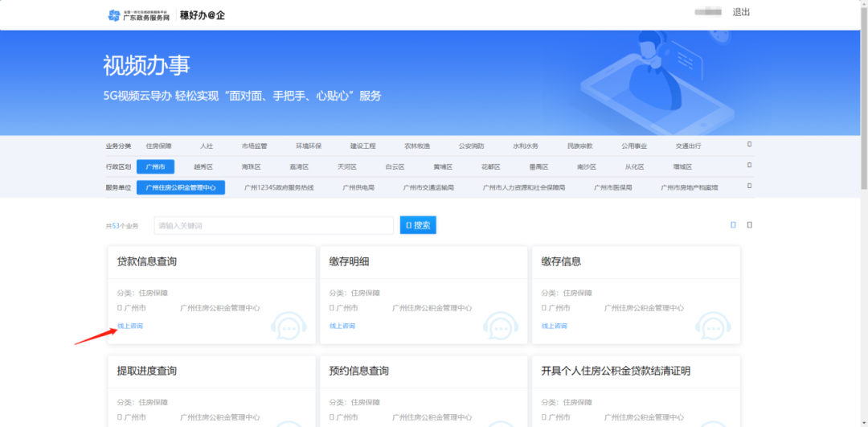Expand the 行政区划 row
The image size is (868, 427).
pos(750,165)
